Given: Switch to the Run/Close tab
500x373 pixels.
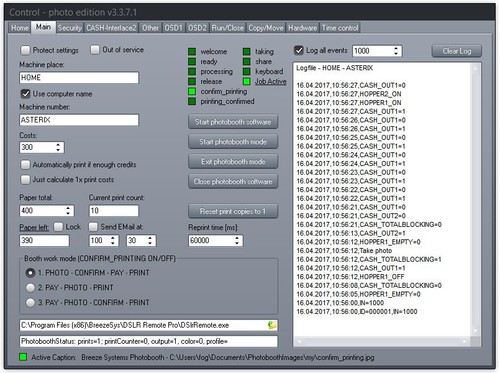Looking at the screenshot, I should click(228, 28).
